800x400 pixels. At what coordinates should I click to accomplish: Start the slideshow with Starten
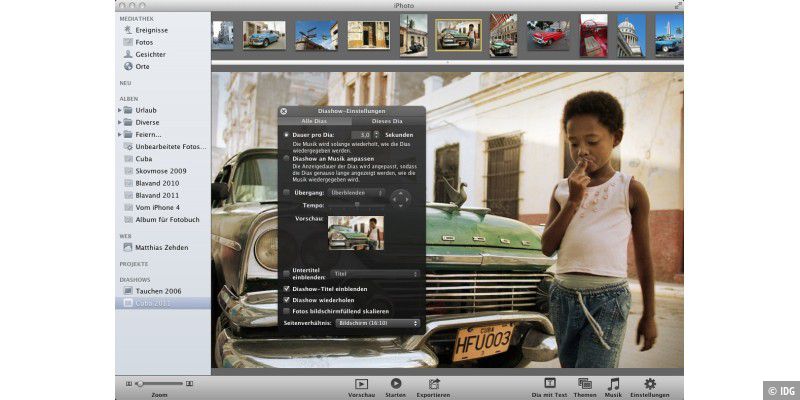(396, 383)
